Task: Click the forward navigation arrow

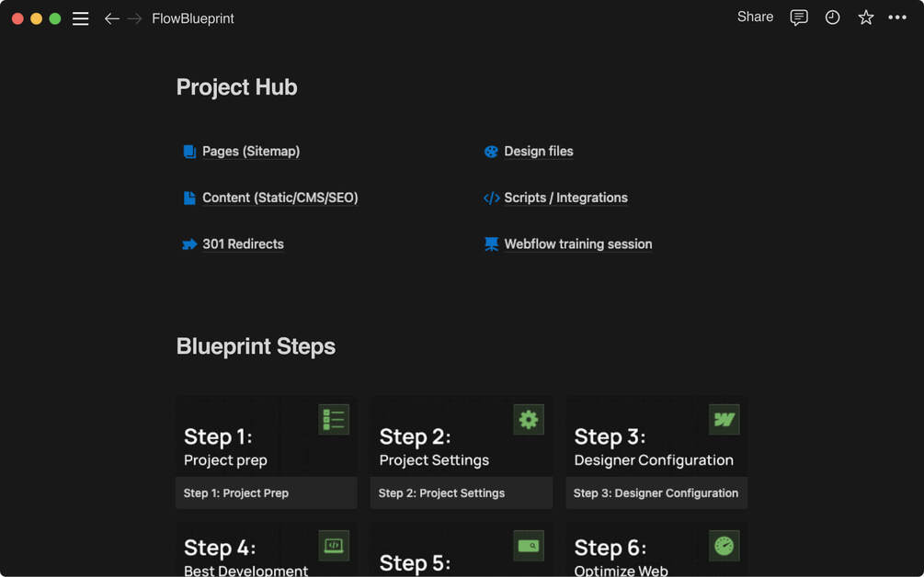Action: (134, 18)
